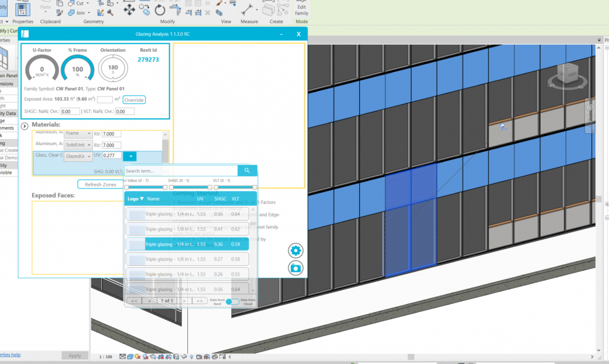
Task: Click the Visual Style cube icon
Action: point(130,356)
